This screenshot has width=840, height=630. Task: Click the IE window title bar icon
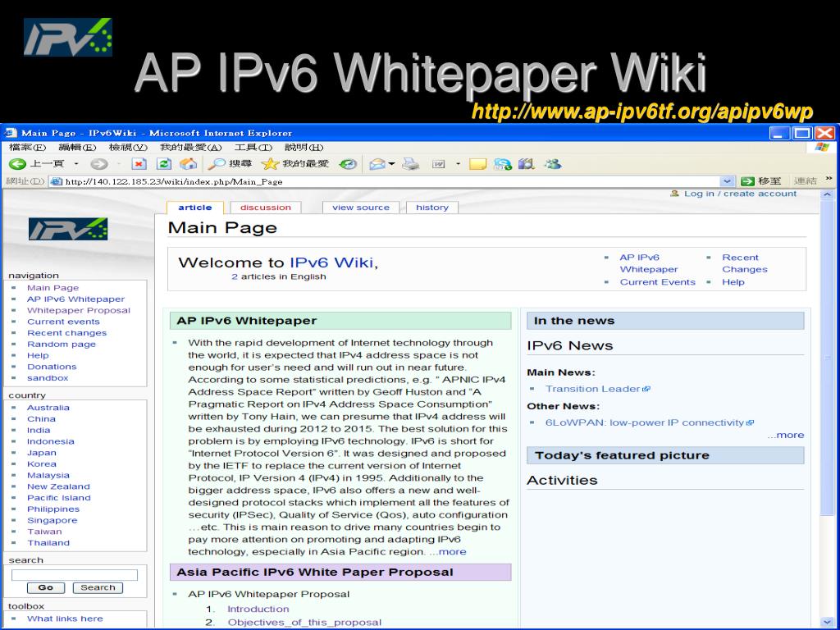pyautogui.click(x=10, y=132)
